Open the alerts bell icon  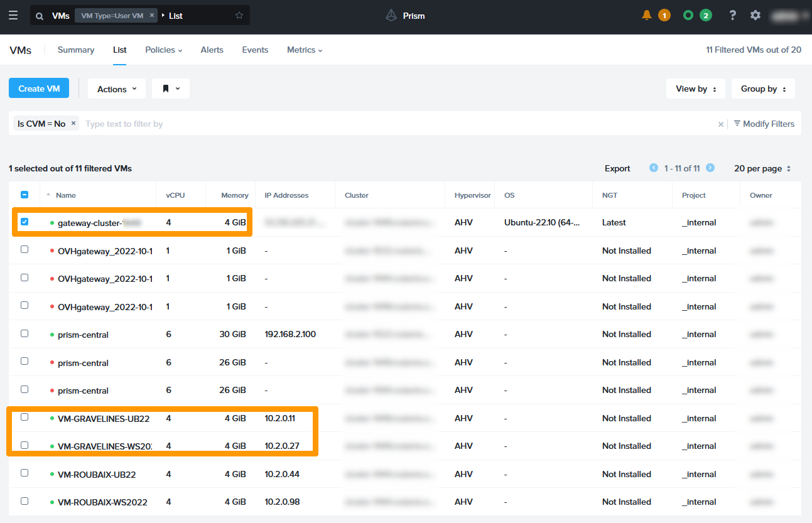(x=647, y=15)
